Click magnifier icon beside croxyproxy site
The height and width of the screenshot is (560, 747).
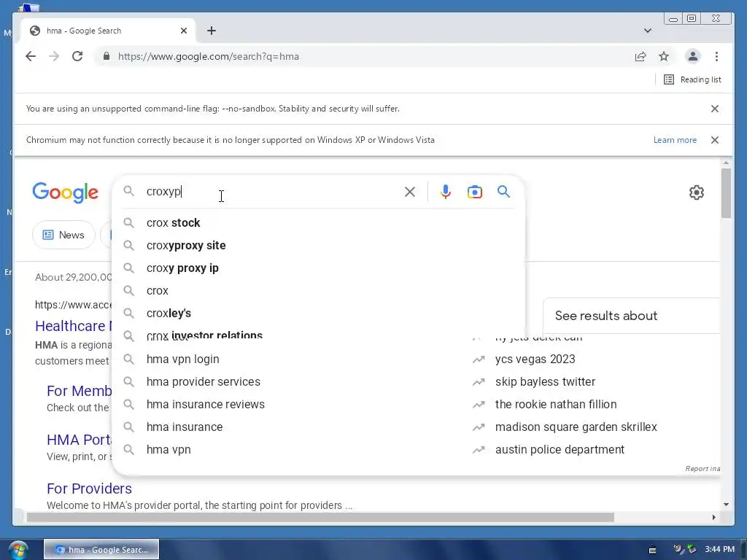coord(128,245)
